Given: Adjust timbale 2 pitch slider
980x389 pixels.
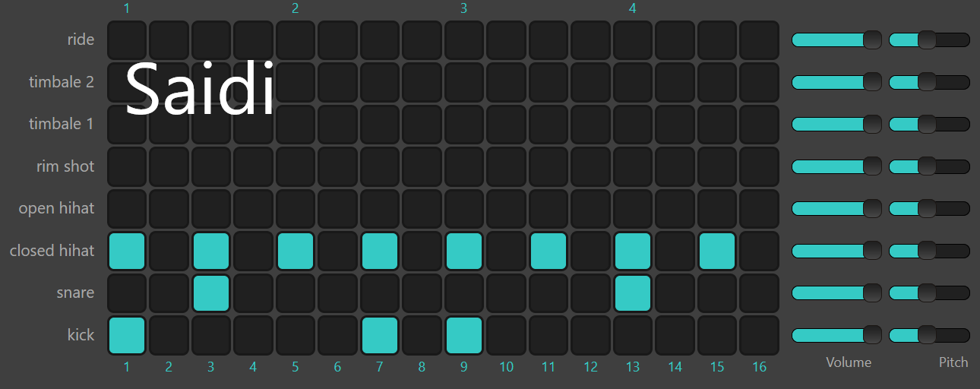Looking at the screenshot, I should tap(929, 82).
